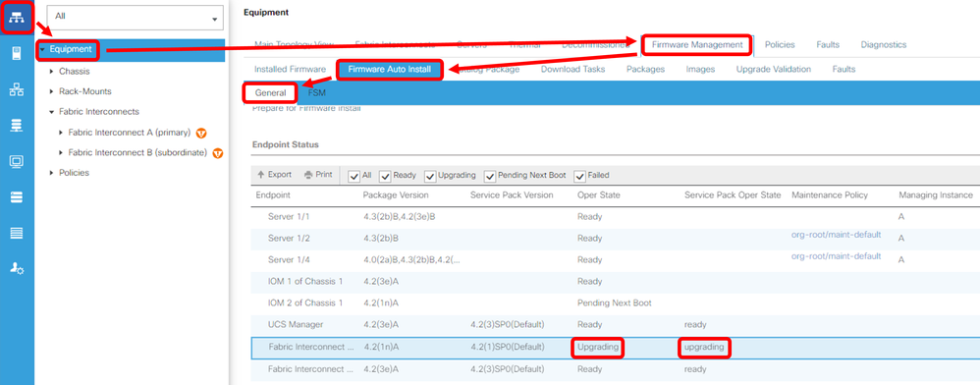Collapse the Fabric Interconnects tree node

point(51,112)
